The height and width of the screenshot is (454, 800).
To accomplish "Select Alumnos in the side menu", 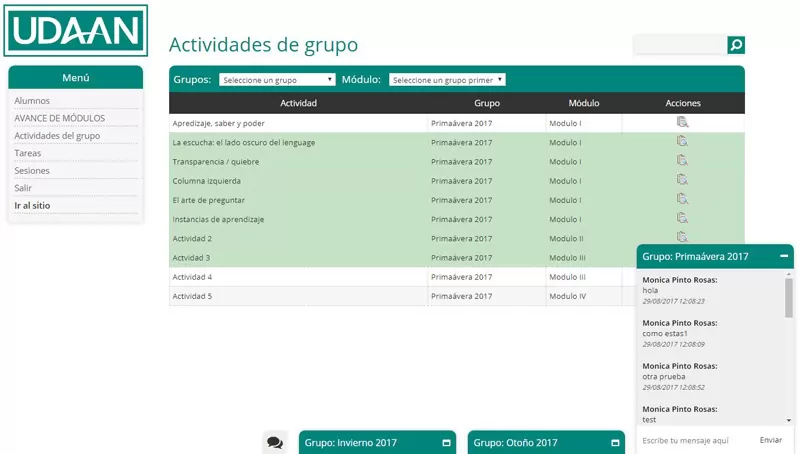I will [32, 101].
